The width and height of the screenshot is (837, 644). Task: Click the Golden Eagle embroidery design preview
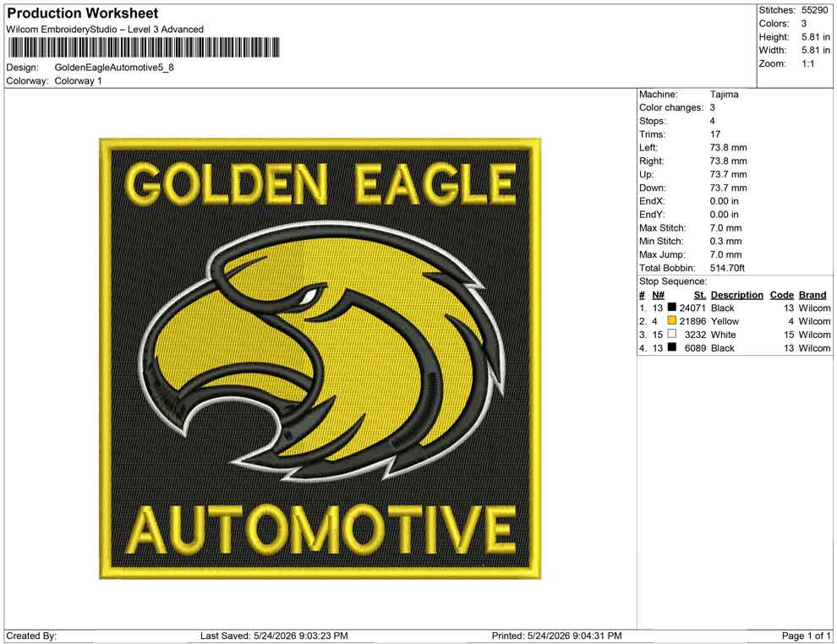click(320, 358)
